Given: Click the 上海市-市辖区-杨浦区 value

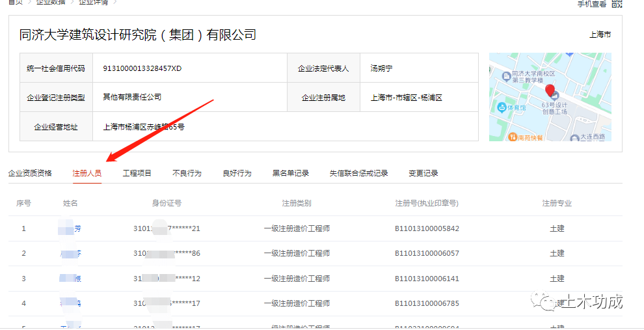Looking at the screenshot, I should point(406,98).
